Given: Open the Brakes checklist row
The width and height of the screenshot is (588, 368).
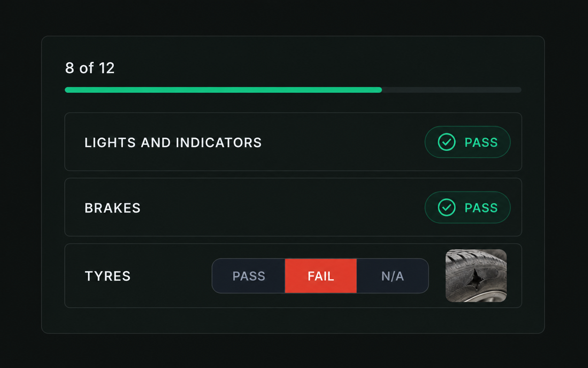Looking at the screenshot, I should coord(293,207).
